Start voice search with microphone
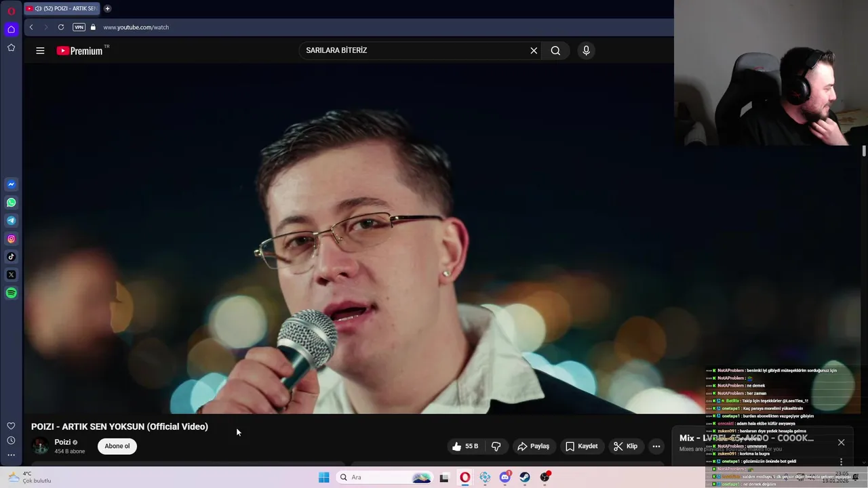Viewport: 868px width, 488px height. pos(587,51)
